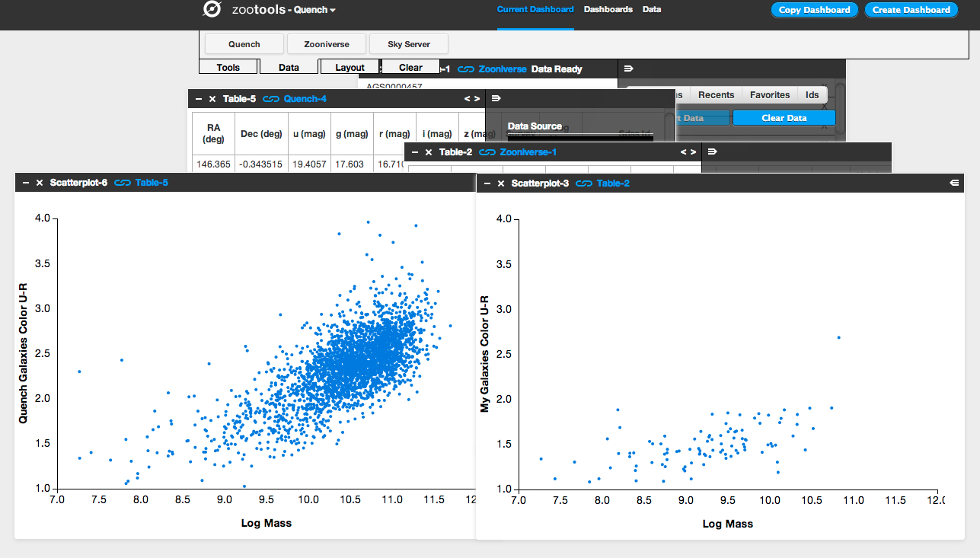Open the settings arrow on the Table-5 panel
Image resolution: width=980 pixels, height=558 pixels.
(495, 98)
